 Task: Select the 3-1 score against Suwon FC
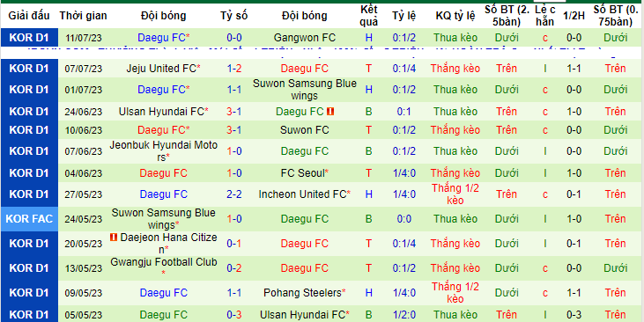tap(234, 130)
